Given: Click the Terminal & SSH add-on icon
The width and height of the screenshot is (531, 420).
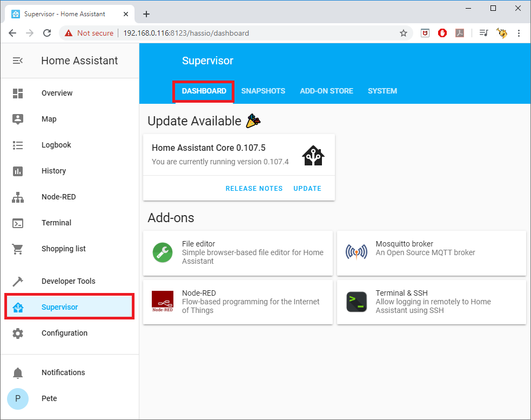Looking at the screenshot, I should point(357,302).
